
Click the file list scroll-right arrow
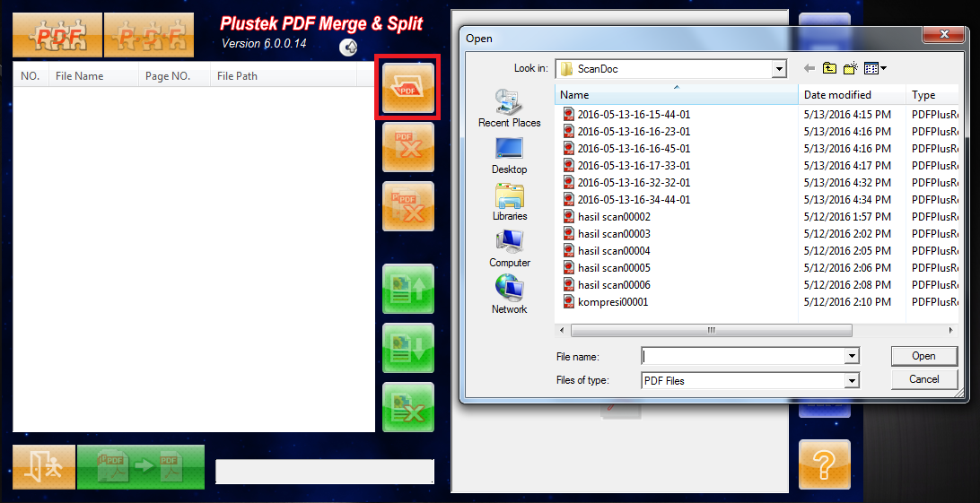click(x=951, y=330)
